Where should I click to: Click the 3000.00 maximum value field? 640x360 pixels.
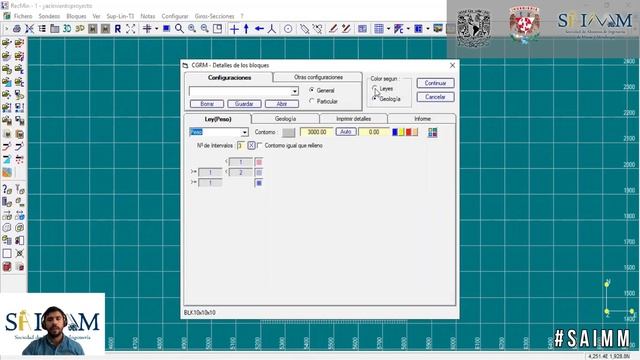pyautogui.click(x=317, y=132)
